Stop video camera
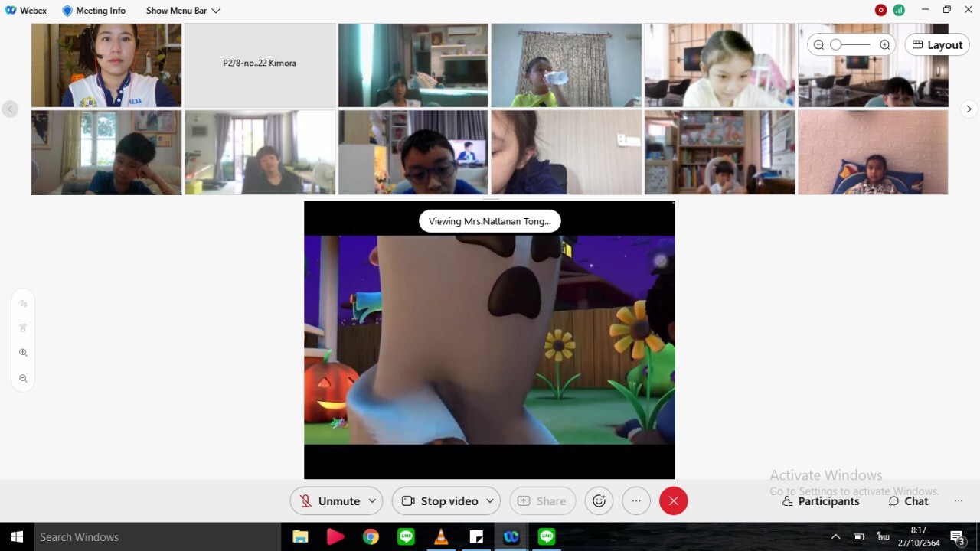980x551 pixels. (439, 501)
